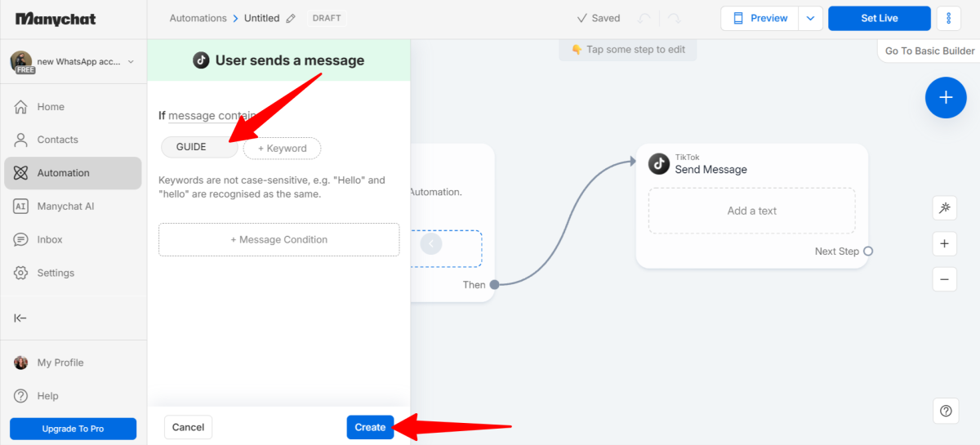
Task: Click the Contacts person icon
Action: (x=21, y=140)
